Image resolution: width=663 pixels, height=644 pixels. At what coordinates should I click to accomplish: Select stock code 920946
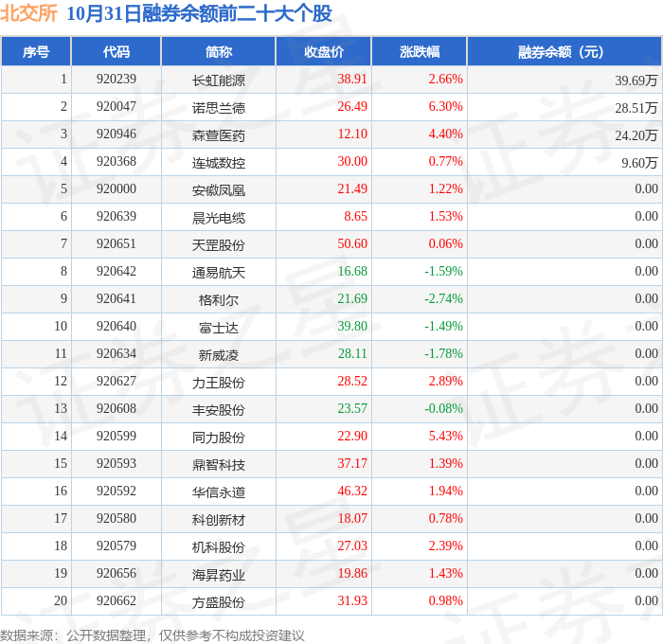116,134
